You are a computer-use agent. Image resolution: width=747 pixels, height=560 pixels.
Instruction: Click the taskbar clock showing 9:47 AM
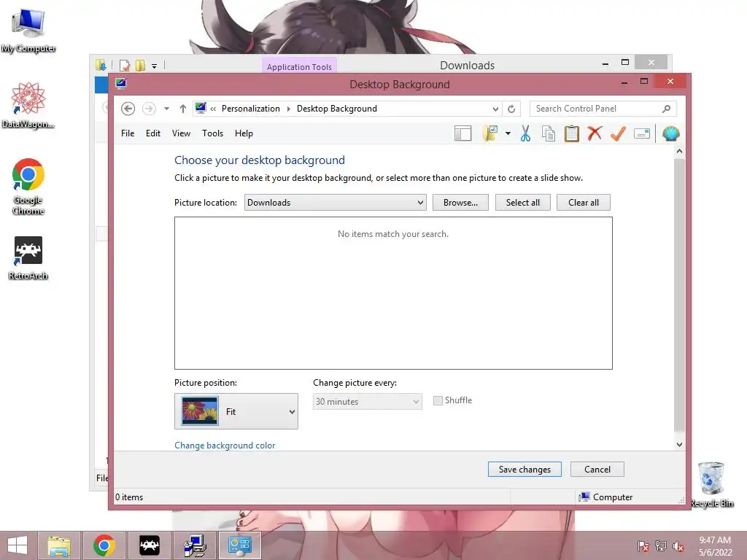[x=715, y=546]
